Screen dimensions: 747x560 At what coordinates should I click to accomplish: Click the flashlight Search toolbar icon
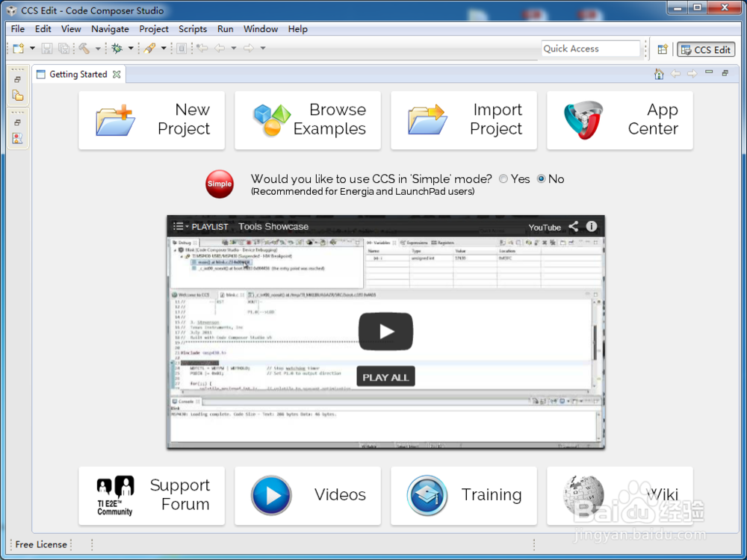[x=149, y=48]
